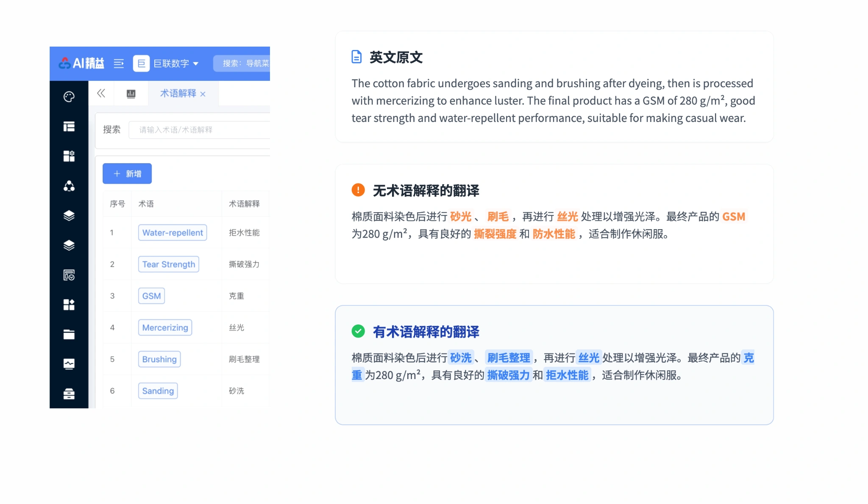Click the orange 防水性能 highlighted term
Viewport: 868px width, 504px height.
pyautogui.click(x=554, y=234)
